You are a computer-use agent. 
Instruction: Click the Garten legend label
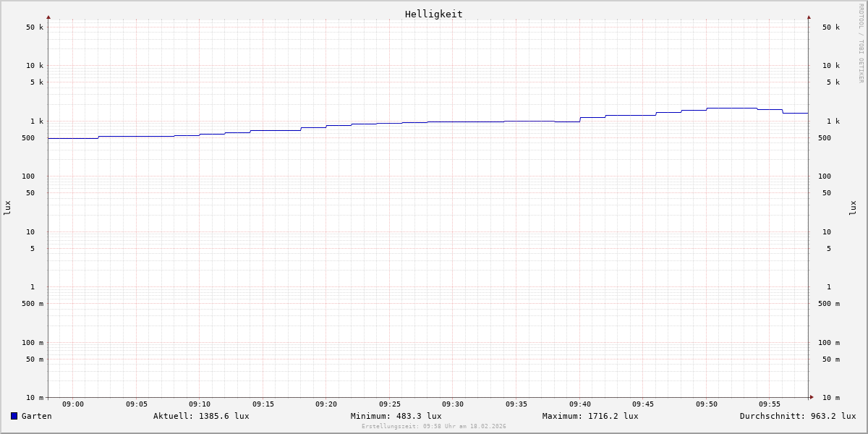point(36,416)
